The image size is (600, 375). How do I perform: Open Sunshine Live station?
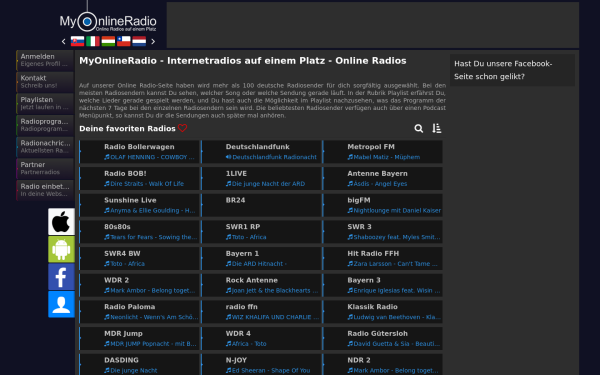click(x=139, y=205)
